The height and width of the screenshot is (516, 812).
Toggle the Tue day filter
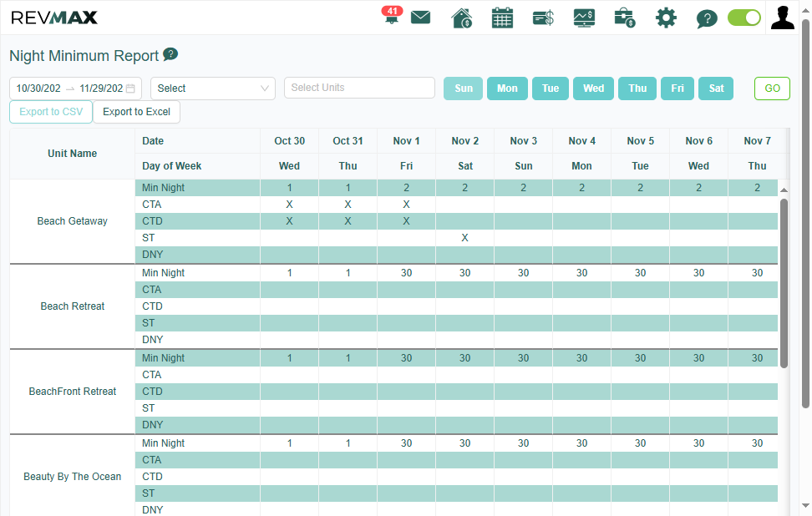click(551, 89)
